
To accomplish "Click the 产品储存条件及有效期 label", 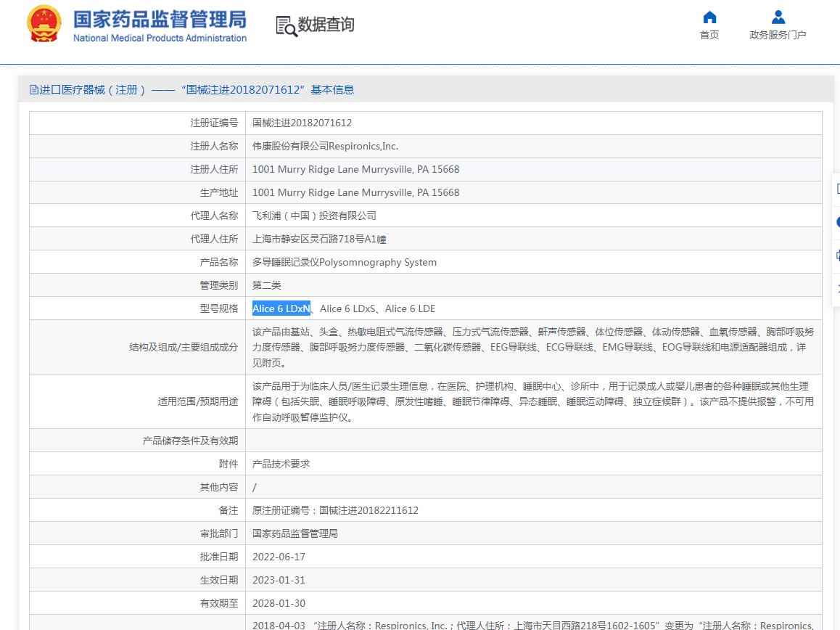I will point(190,441).
